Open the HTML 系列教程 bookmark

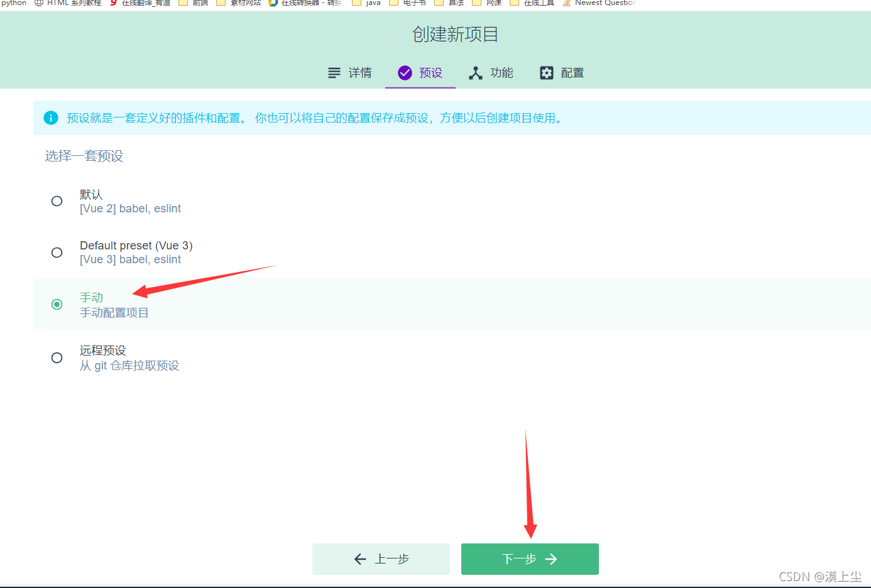click(x=68, y=3)
